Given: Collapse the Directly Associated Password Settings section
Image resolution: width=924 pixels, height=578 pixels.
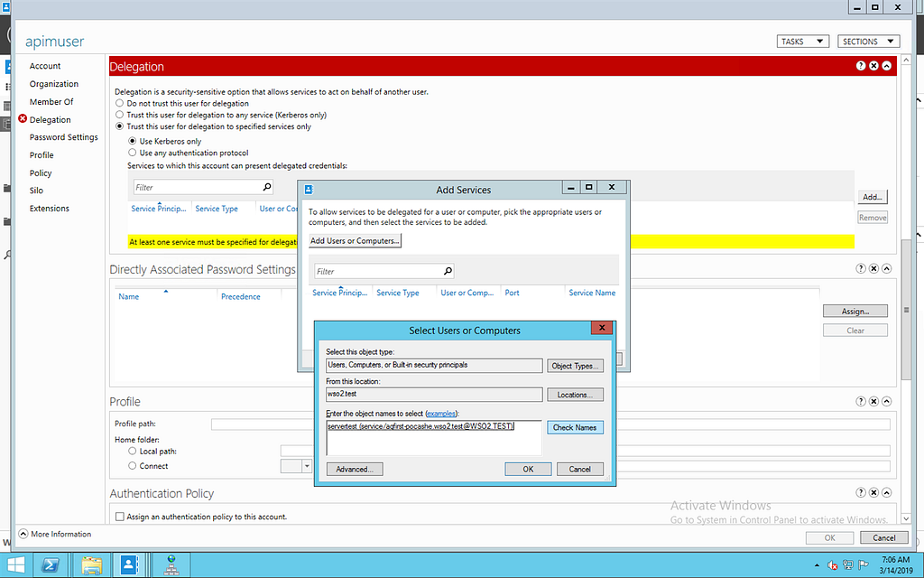Looking at the screenshot, I should 886,268.
